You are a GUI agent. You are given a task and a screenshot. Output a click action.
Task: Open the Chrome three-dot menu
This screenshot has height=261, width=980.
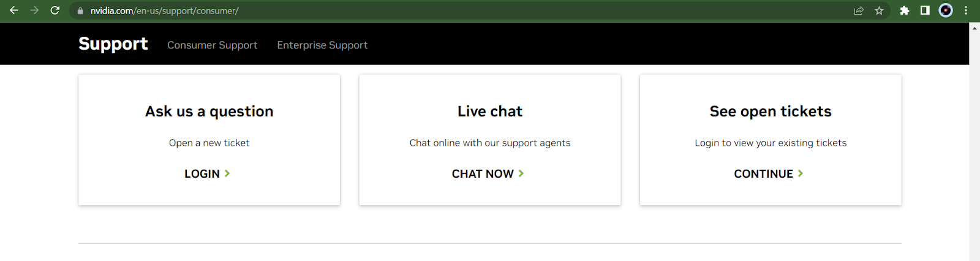click(966, 10)
